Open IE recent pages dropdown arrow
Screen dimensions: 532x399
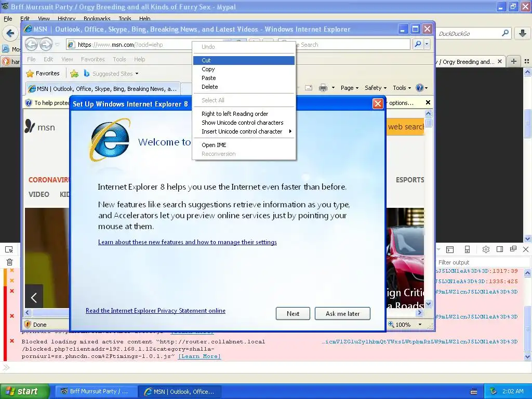click(x=57, y=45)
